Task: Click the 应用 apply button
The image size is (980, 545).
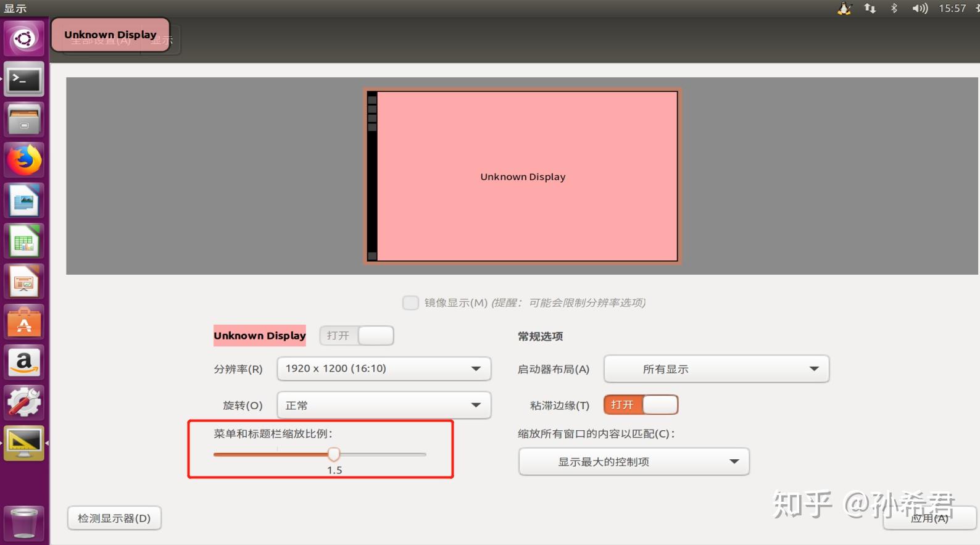Action: [929, 518]
